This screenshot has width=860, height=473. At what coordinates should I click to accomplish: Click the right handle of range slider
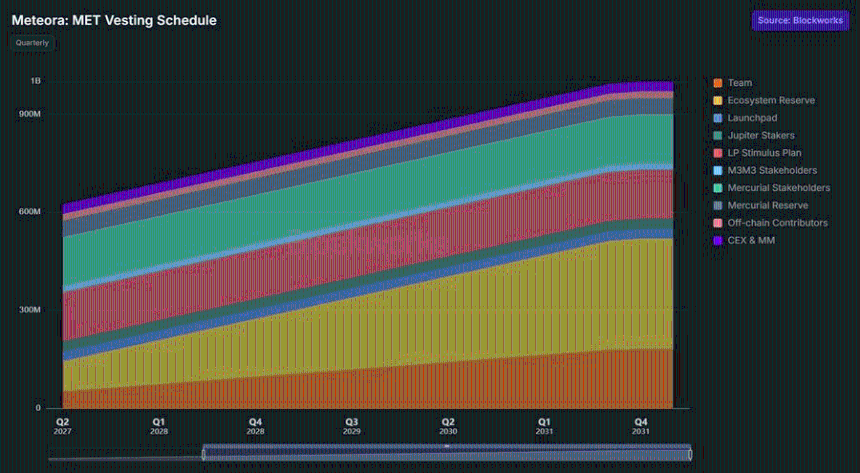[x=690, y=454]
